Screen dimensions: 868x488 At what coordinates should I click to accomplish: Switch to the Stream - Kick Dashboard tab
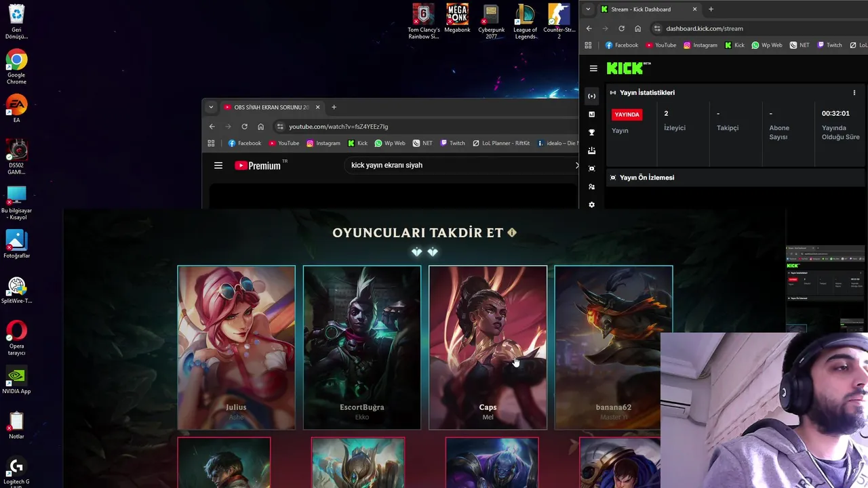click(649, 9)
